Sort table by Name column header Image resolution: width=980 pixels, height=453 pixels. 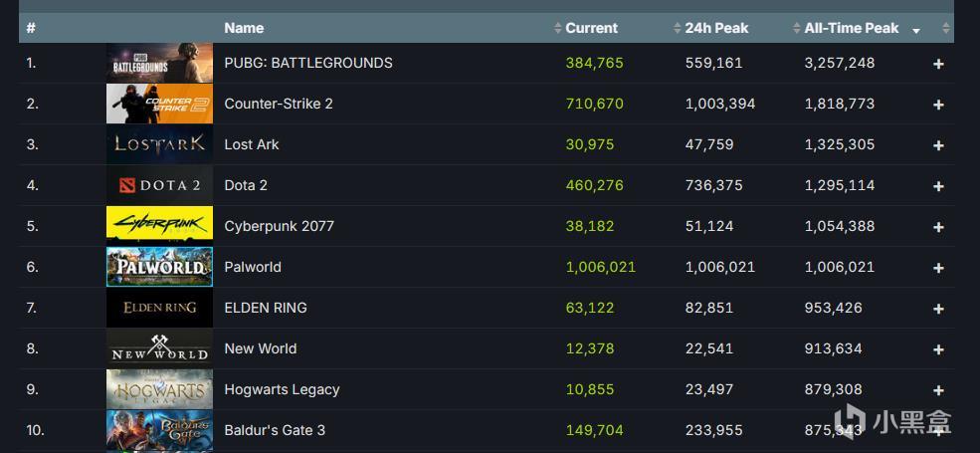point(244,28)
